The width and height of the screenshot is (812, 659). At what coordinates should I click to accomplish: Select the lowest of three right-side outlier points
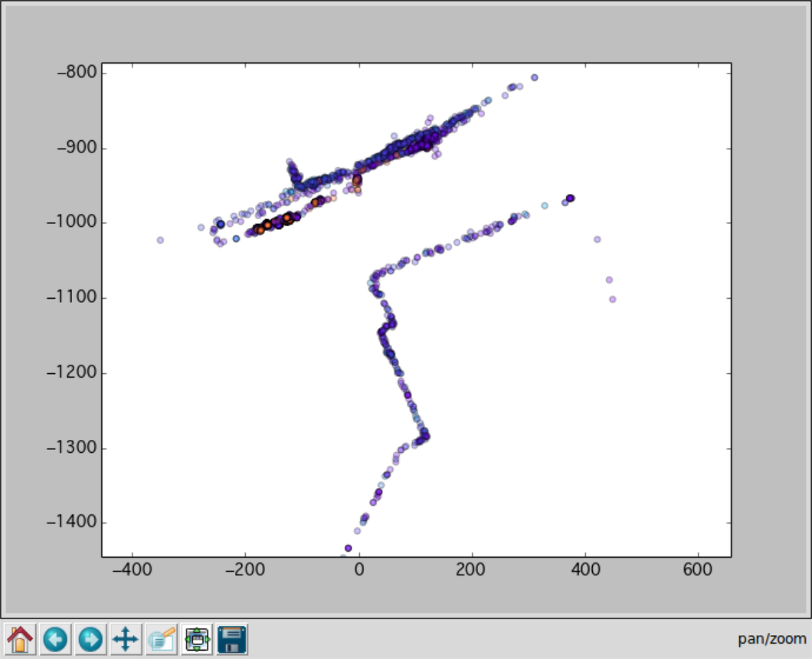click(613, 299)
